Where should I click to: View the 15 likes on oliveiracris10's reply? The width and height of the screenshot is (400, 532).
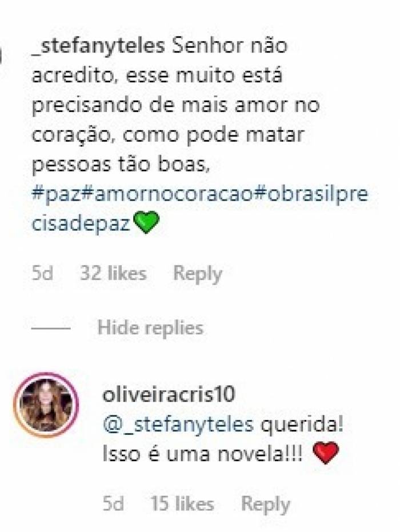click(182, 503)
